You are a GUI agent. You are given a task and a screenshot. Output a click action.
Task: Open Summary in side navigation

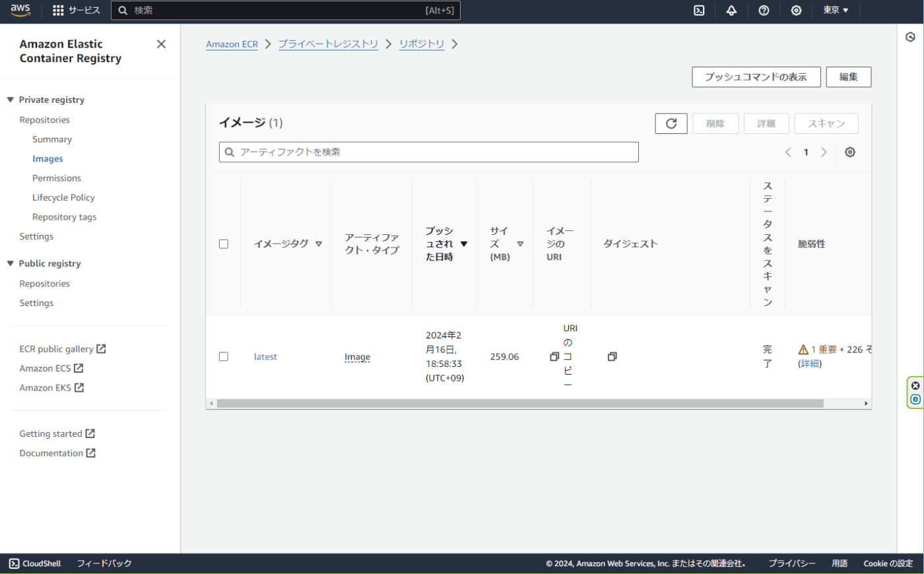(52, 139)
